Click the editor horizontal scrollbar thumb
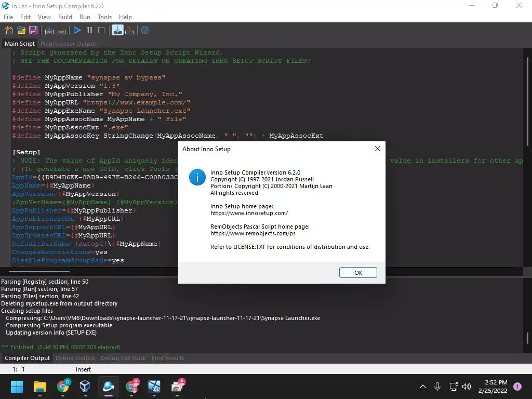The height and width of the screenshot is (399, 532). (x=39, y=271)
